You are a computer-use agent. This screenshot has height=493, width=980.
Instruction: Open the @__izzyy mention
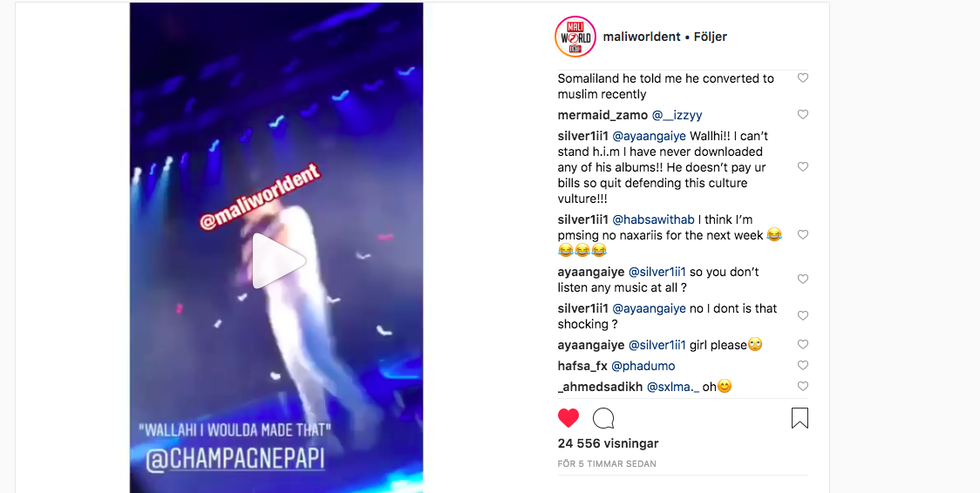point(677,116)
